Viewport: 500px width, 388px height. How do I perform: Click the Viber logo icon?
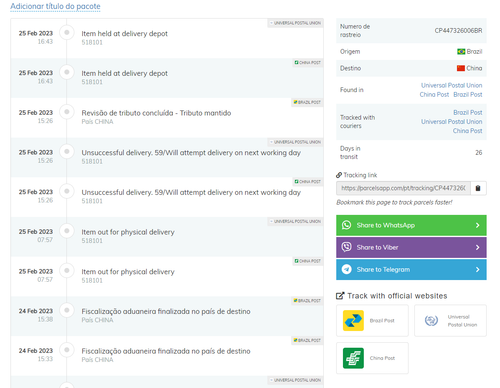(347, 247)
